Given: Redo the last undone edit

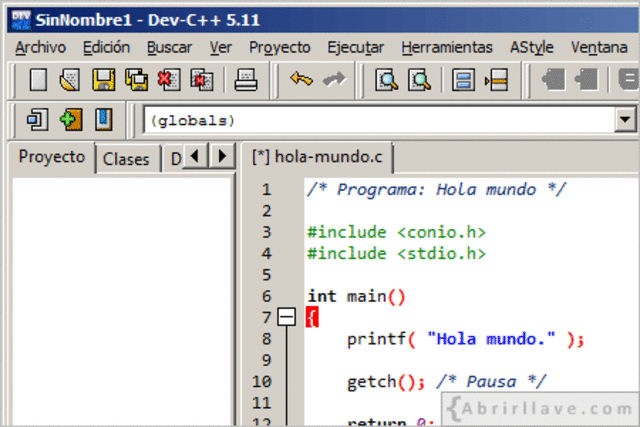Looking at the screenshot, I should coord(334,79).
